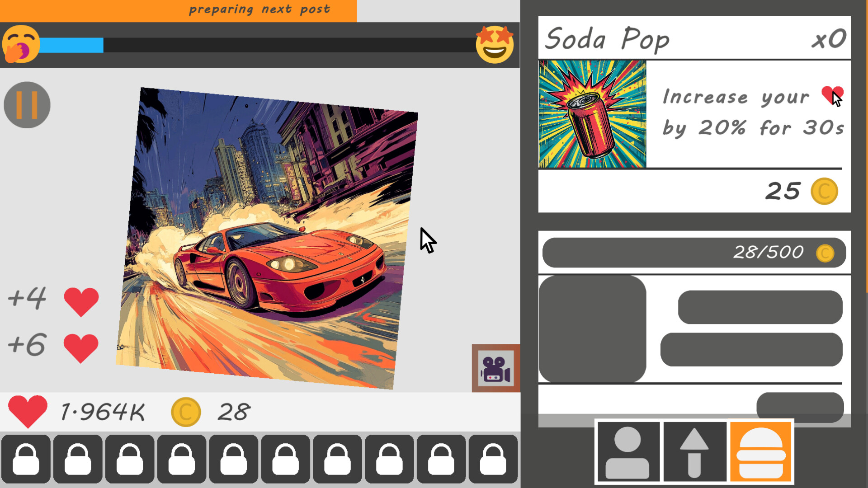Screen dimensions: 868x488
Task: Pause the game with the pause icon
Action: 26,104
